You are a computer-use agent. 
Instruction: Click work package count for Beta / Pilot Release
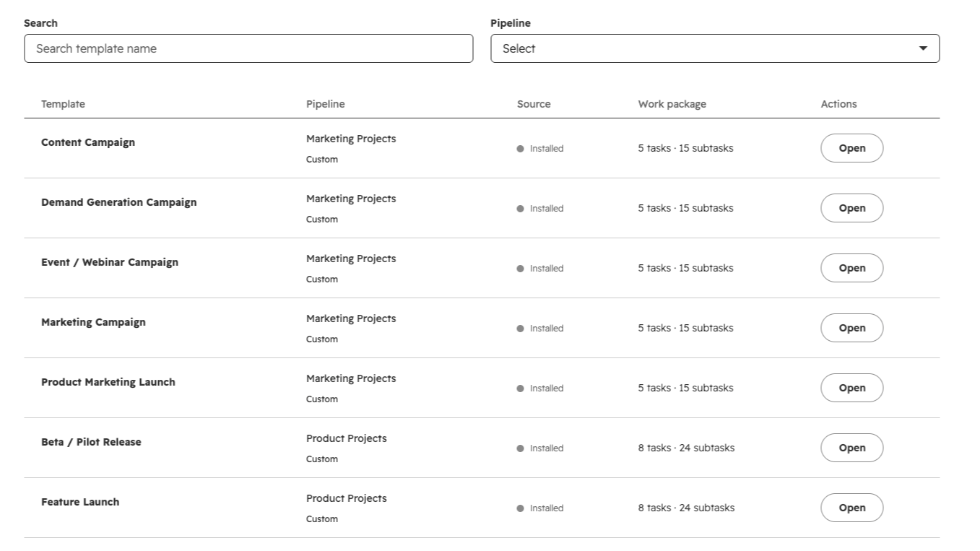click(686, 448)
